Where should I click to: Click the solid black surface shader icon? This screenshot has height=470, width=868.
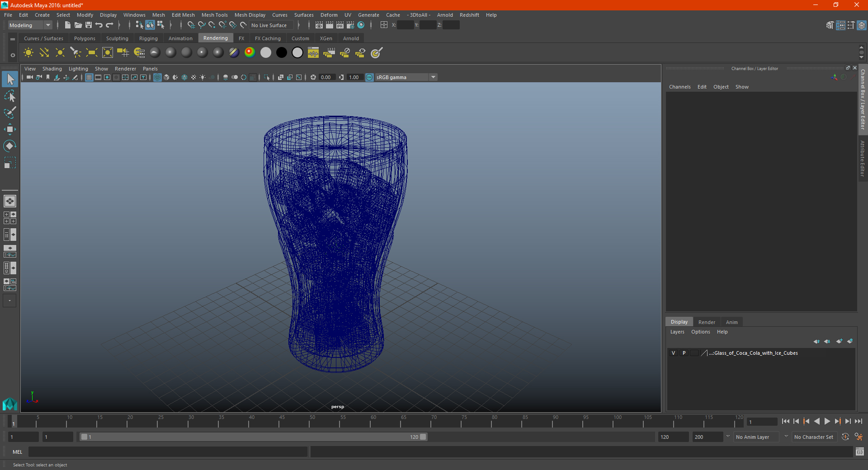point(281,53)
